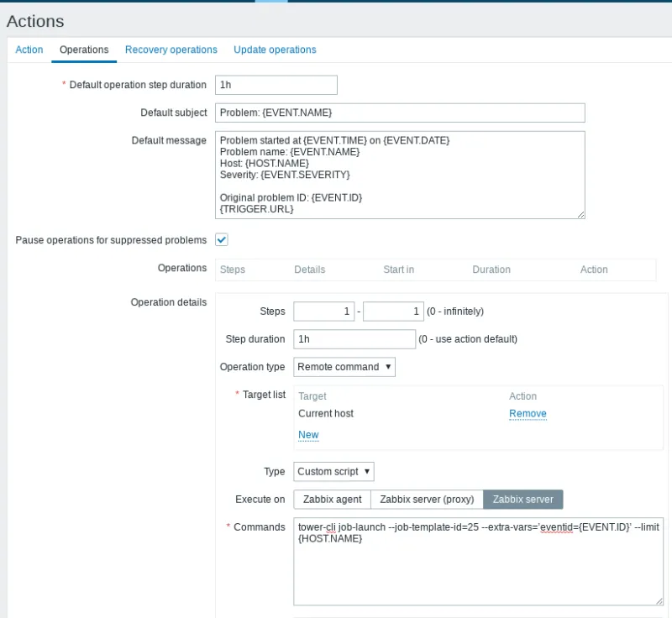Select the Zabbix agent execute option
This screenshot has width=672, height=618.
click(332, 499)
